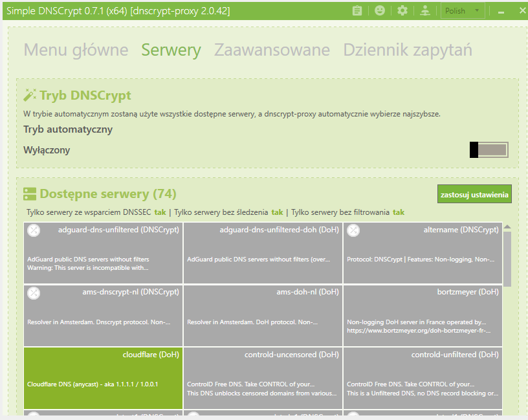Open settings via the gear icon
Screen dimensions: 528x420
[x=402, y=10]
